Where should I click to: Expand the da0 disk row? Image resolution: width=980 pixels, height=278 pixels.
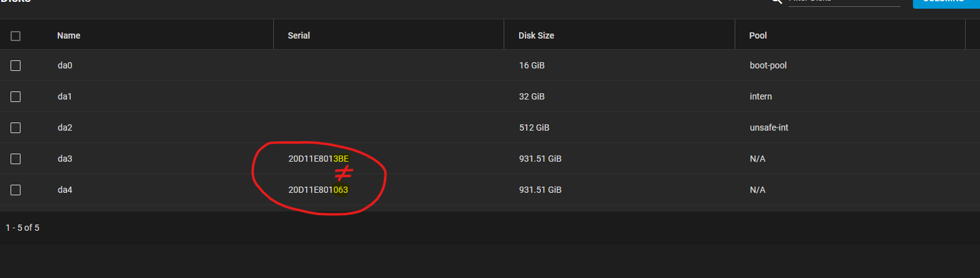(490, 65)
